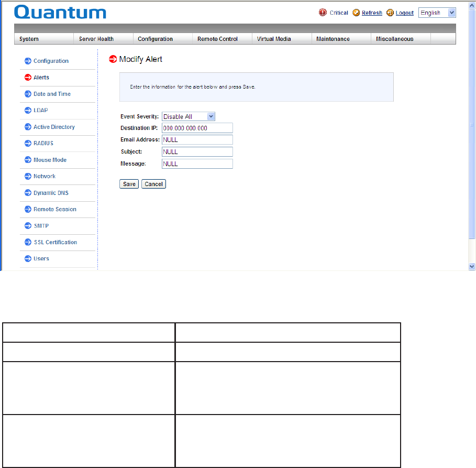Click the Destination IP input field
476x468 pixels.
197,128
